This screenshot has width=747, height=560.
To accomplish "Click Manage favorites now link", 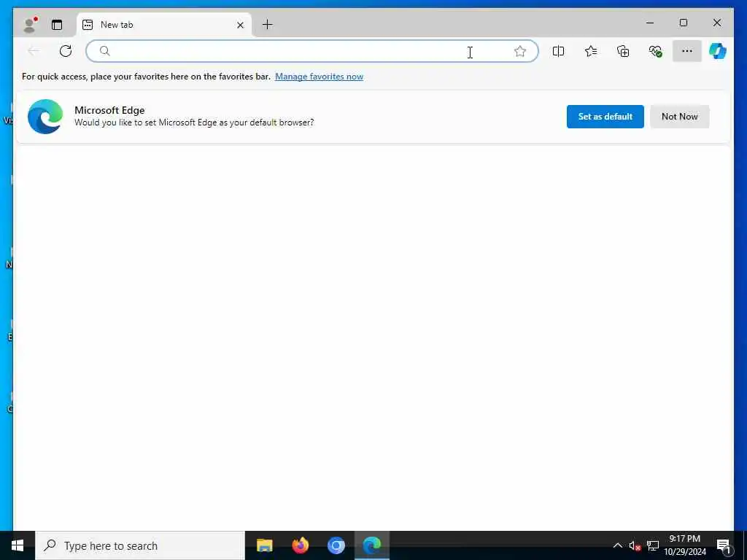I will 320,76.
